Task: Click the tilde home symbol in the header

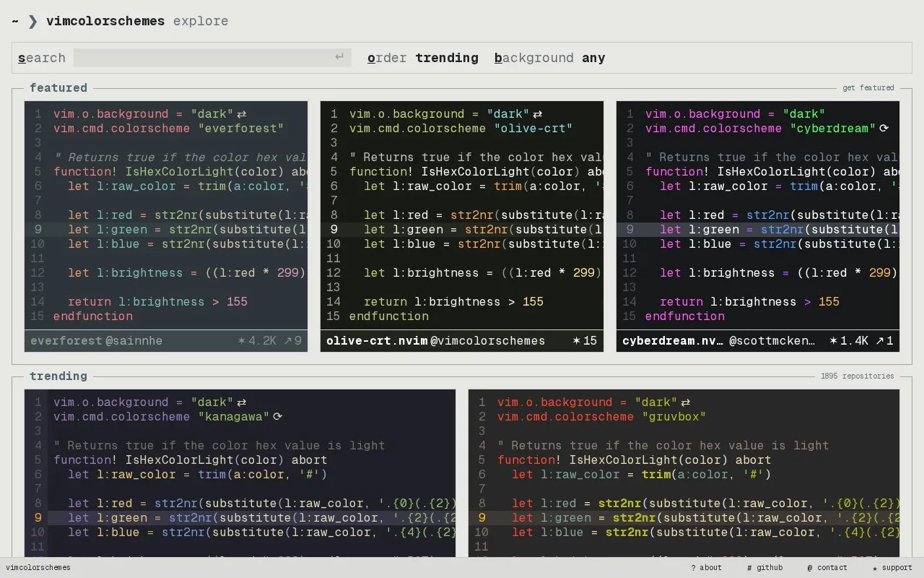Action: pyautogui.click(x=14, y=21)
